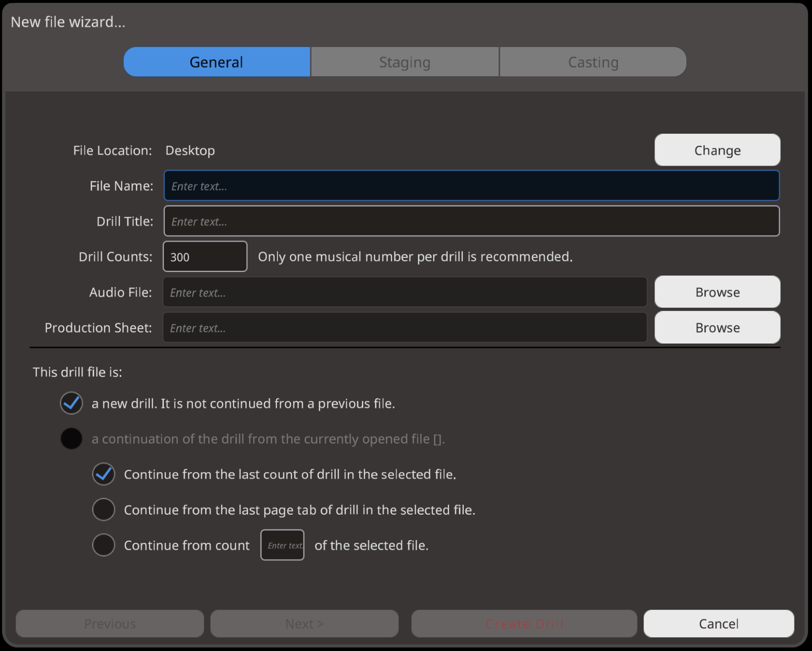Click Change to set file location
This screenshot has height=651, width=812.
coord(717,150)
